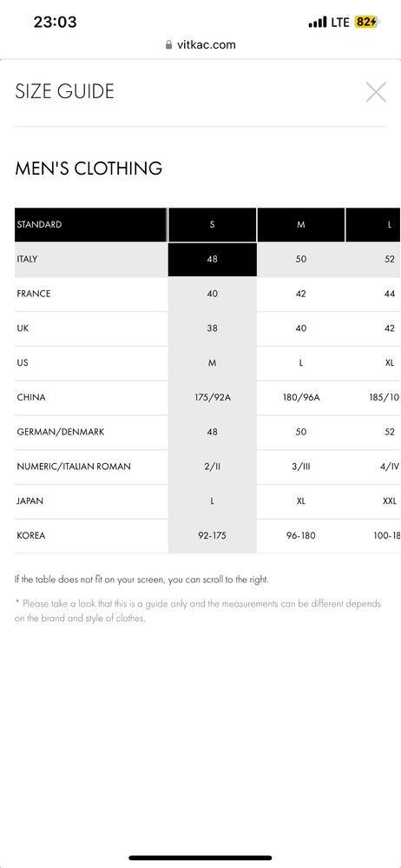Tap the home indicator bar at bottom
The width and height of the screenshot is (401, 868).
tap(200, 858)
